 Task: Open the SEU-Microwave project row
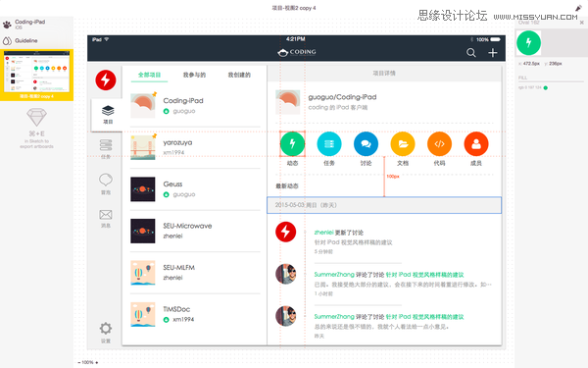coord(195,231)
